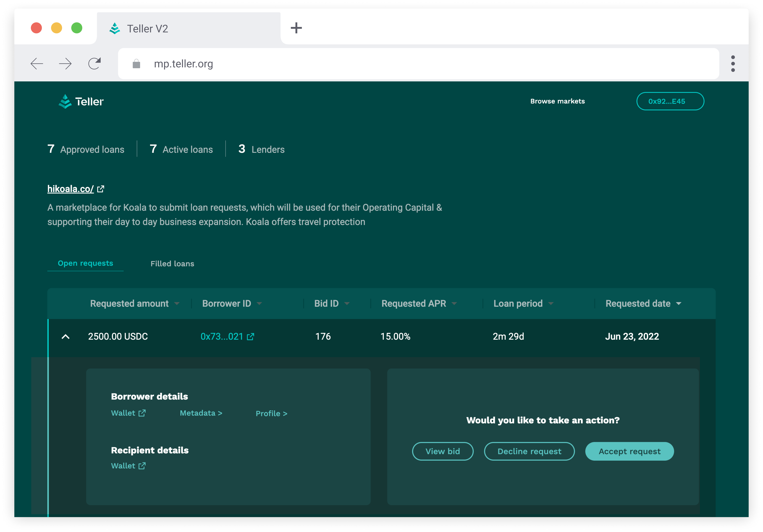
Task: Click the Teller logo in header
Action: coord(81,101)
